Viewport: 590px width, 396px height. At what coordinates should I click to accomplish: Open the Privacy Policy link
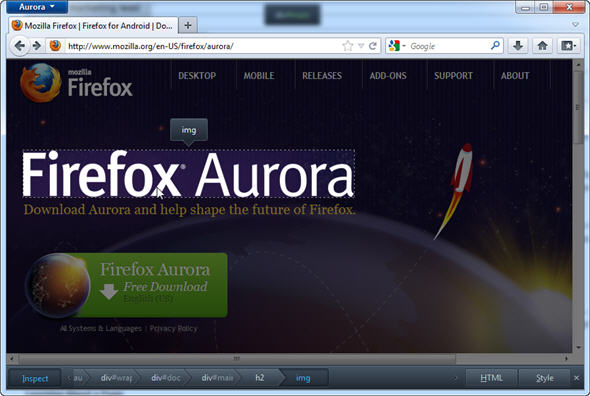pyautogui.click(x=173, y=328)
